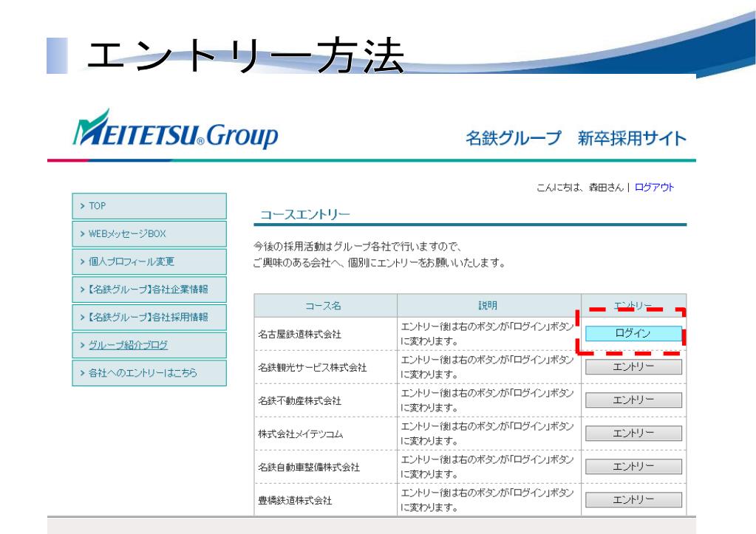Click エントリー button for 豊橋鉄道株式会社
The height and width of the screenshot is (534, 756).
(633, 500)
